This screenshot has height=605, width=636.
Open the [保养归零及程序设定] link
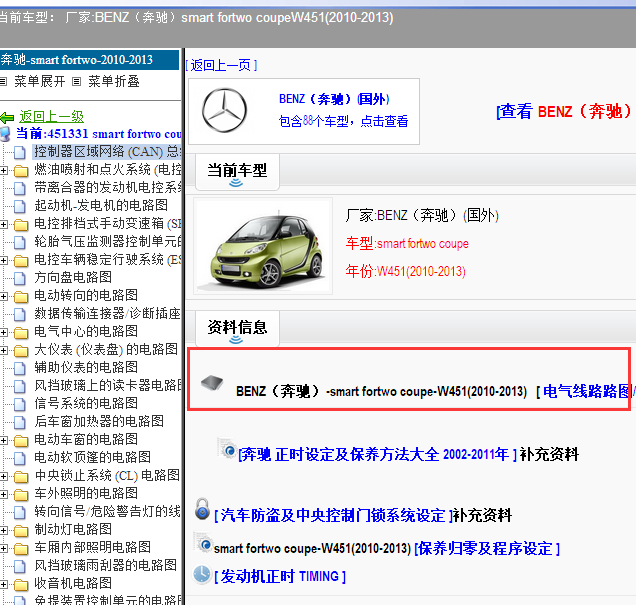tap(487, 549)
